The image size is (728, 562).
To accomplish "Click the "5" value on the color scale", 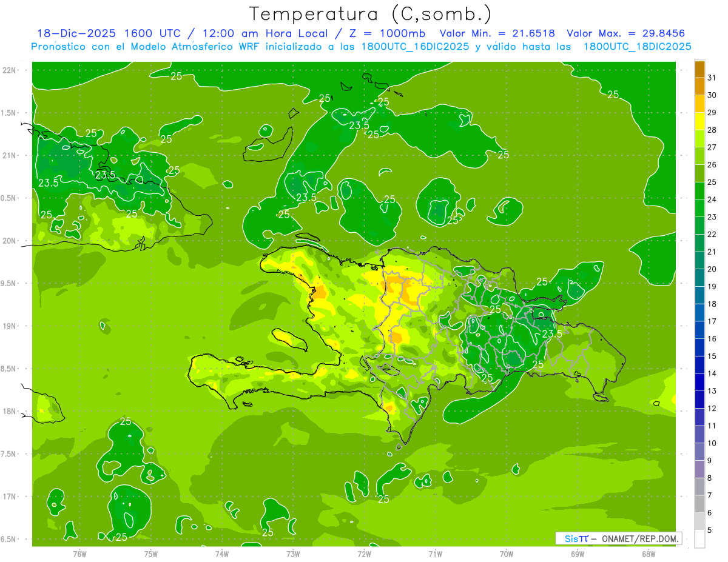I will coord(710,530).
